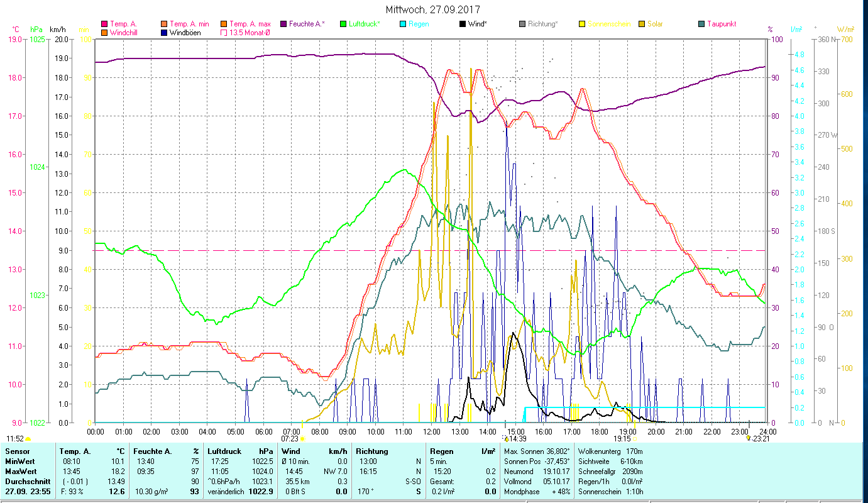Select the Taupunkt legend label
The image size is (868, 503).
(x=722, y=24)
